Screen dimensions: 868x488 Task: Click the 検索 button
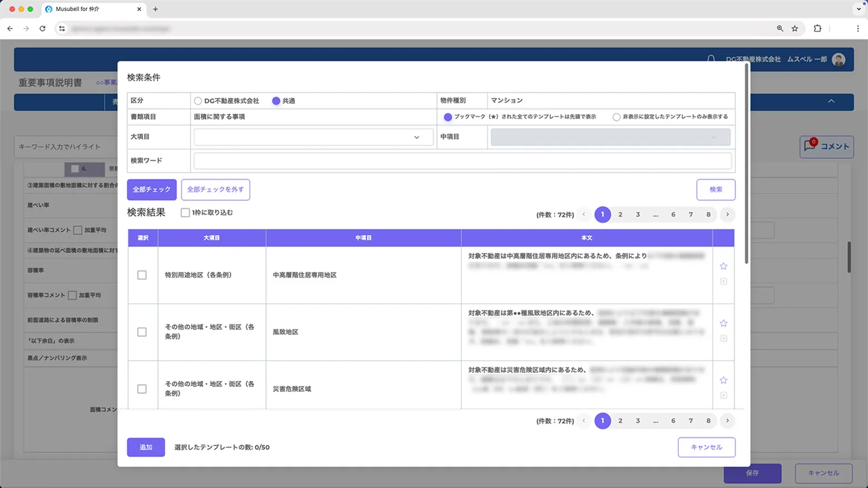(x=716, y=190)
